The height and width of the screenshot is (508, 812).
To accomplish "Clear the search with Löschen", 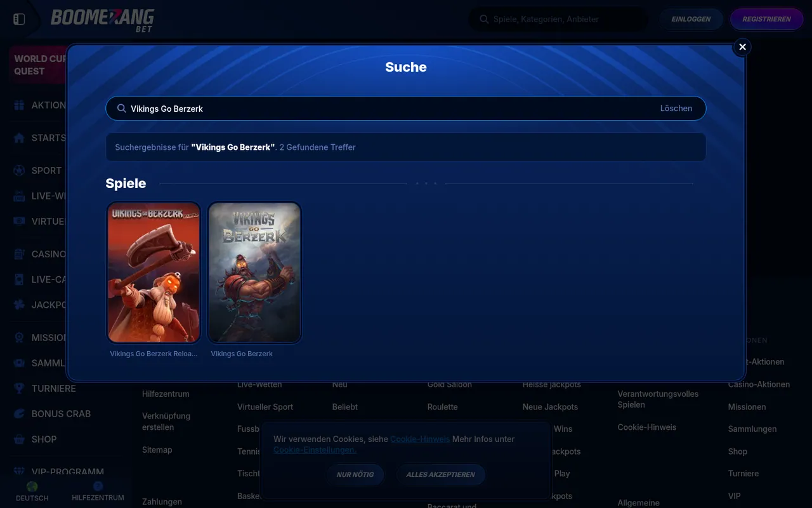I will [676, 109].
